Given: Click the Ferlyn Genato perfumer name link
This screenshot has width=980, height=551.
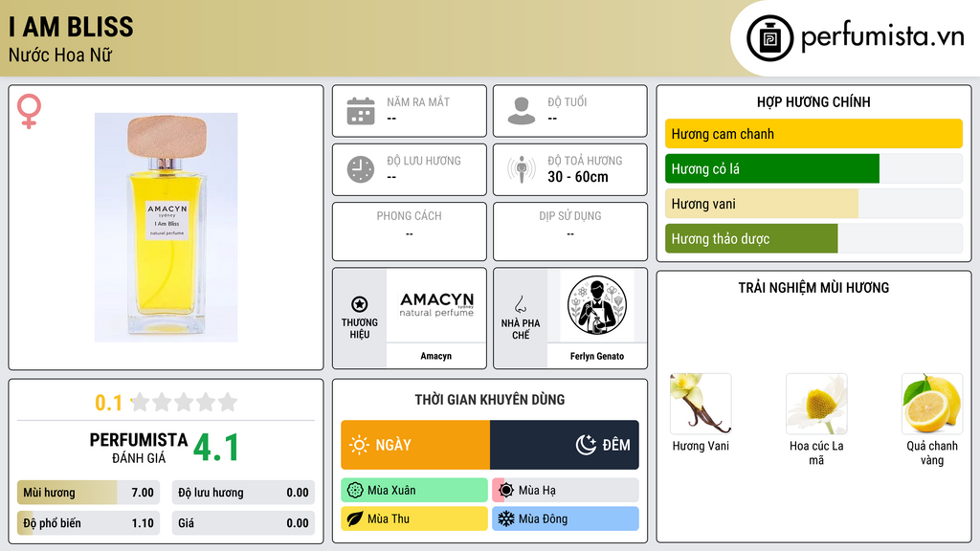Looking at the screenshot, I should 597,356.
